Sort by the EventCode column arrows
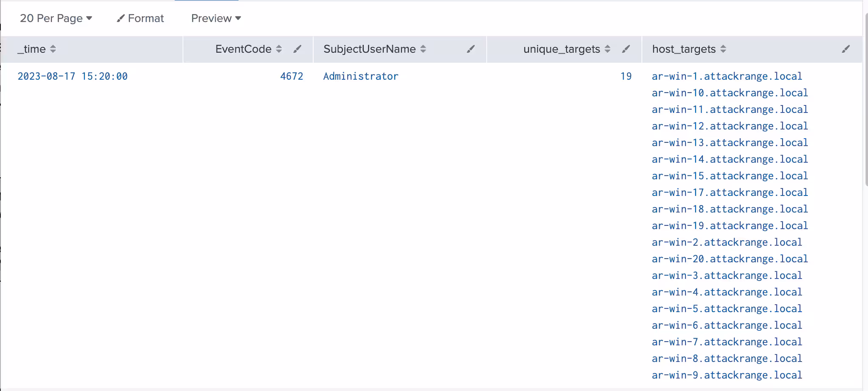 coord(279,49)
